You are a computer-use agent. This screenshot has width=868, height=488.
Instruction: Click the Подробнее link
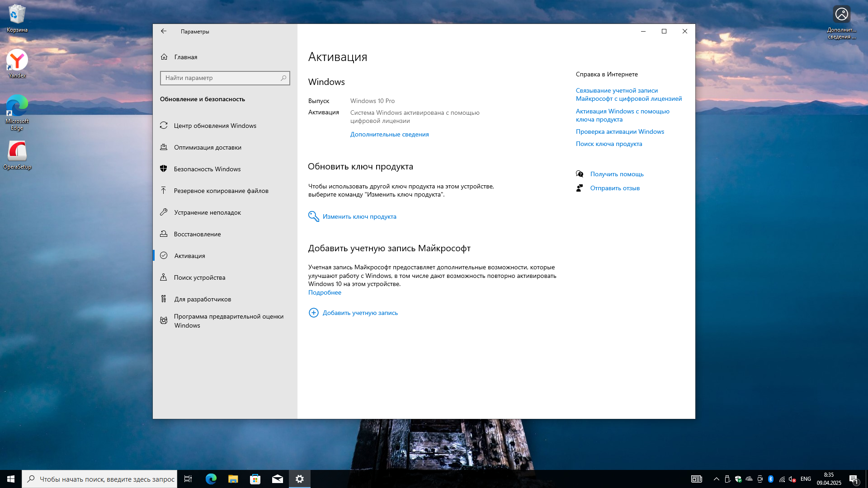point(325,292)
